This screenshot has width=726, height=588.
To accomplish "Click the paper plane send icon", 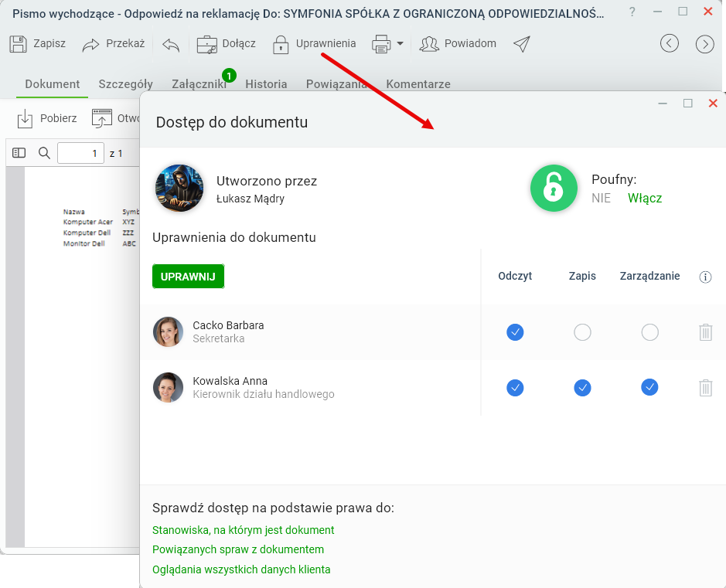I will pos(522,44).
